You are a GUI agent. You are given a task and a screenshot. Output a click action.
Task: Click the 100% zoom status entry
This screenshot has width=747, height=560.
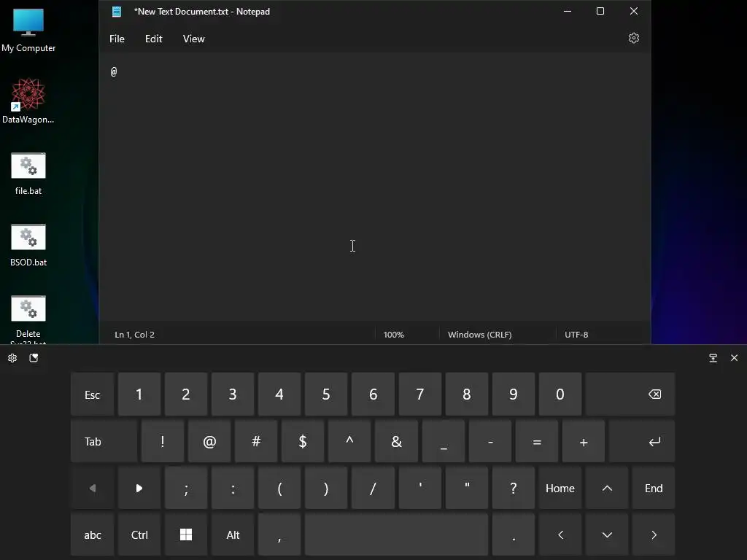[393, 335]
